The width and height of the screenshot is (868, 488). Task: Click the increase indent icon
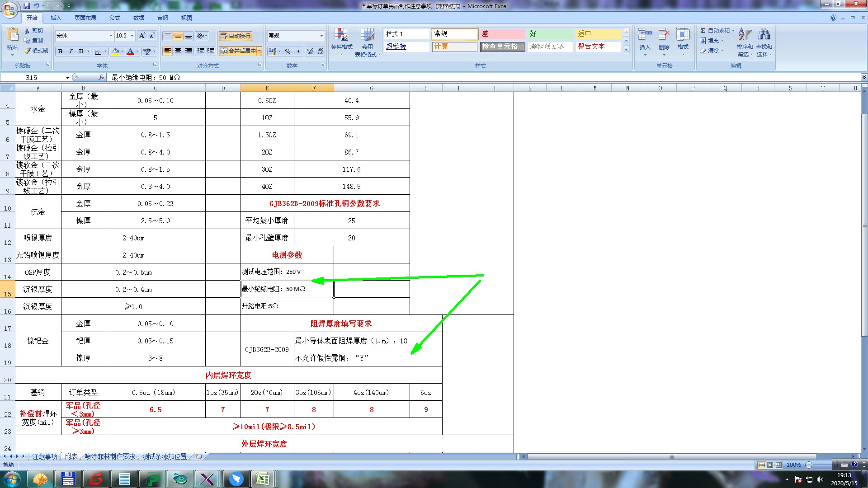pyautogui.click(x=211, y=51)
